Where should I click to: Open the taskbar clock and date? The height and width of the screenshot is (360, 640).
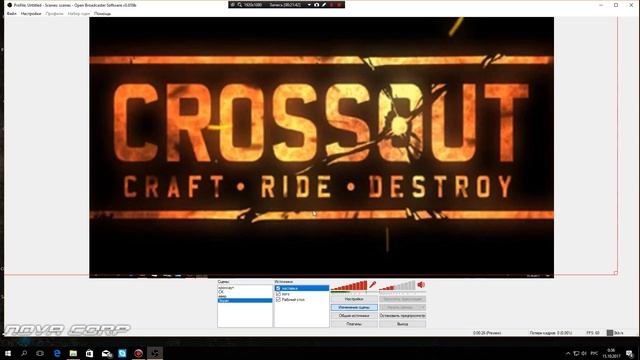point(611,353)
